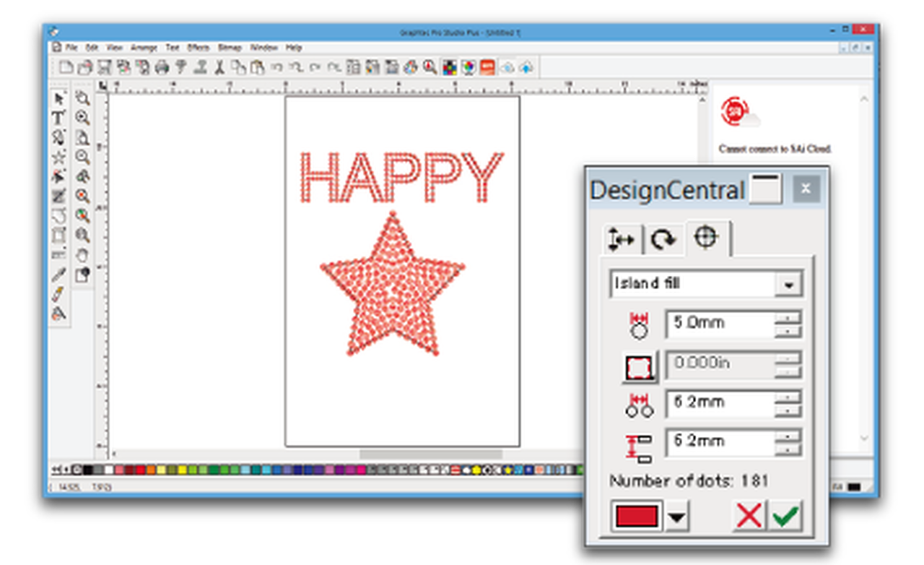Click the cloud upload icon in the toolbar

pos(526,67)
